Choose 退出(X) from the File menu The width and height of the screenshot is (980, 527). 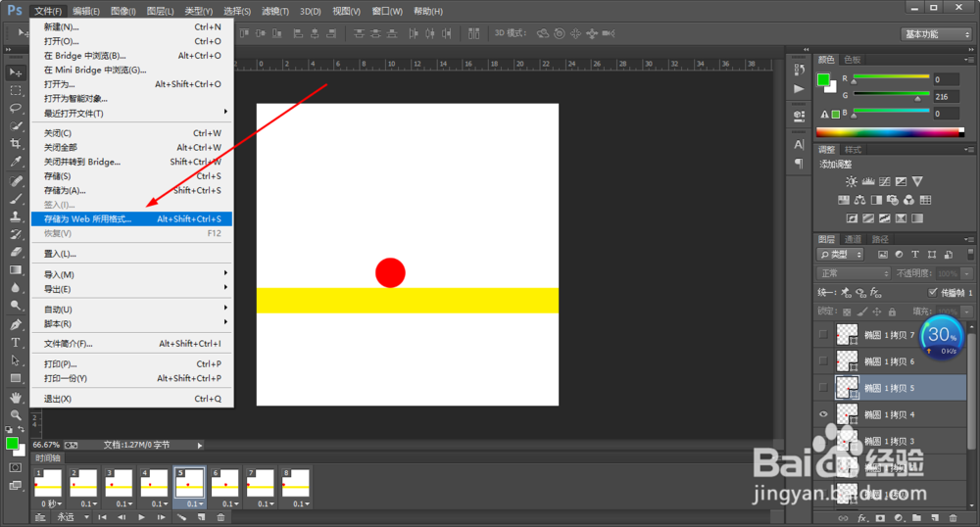(132, 399)
